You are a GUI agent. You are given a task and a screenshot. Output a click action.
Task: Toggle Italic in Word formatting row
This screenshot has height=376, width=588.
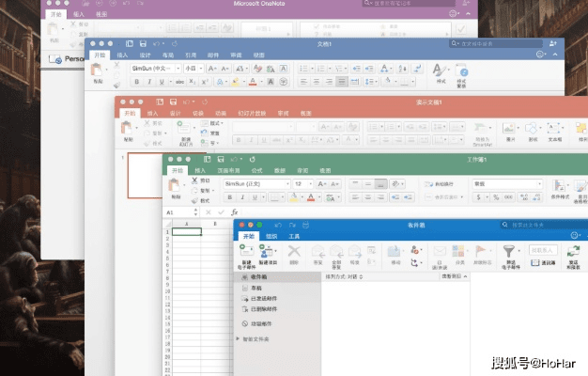149,82
